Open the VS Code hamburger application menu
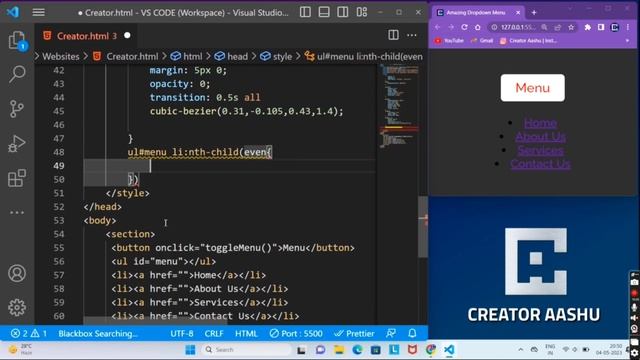 [x=39, y=13]
